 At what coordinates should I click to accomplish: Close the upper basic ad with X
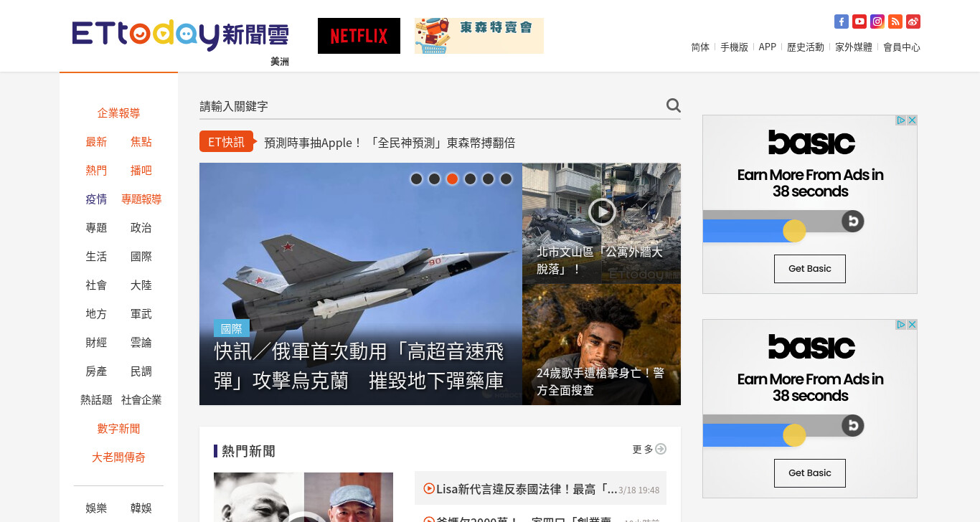pyautogui.click(x=912, y=120)
